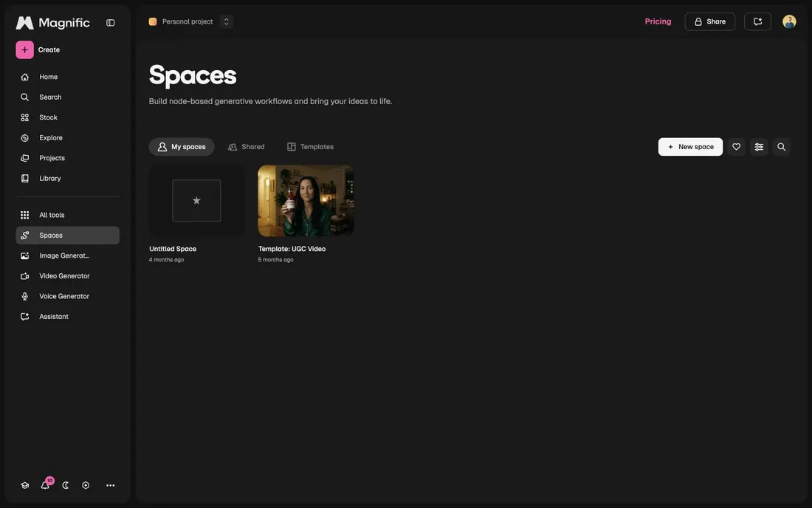Open Voice Generator tool
The width and height of the screenshot is (812, 508).
[67, 296]
